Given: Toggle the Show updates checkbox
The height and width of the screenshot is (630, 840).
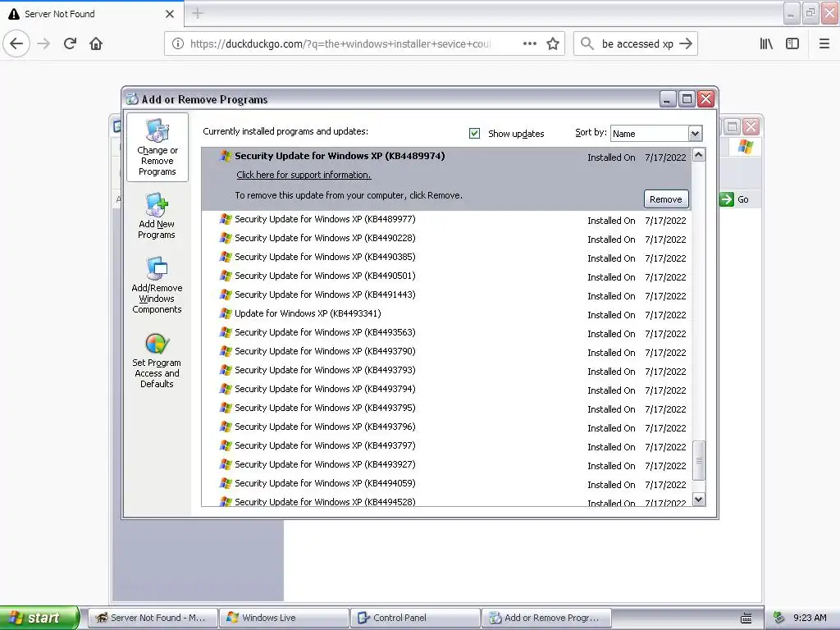Looking at the screenshot, I should pos(475,134).
